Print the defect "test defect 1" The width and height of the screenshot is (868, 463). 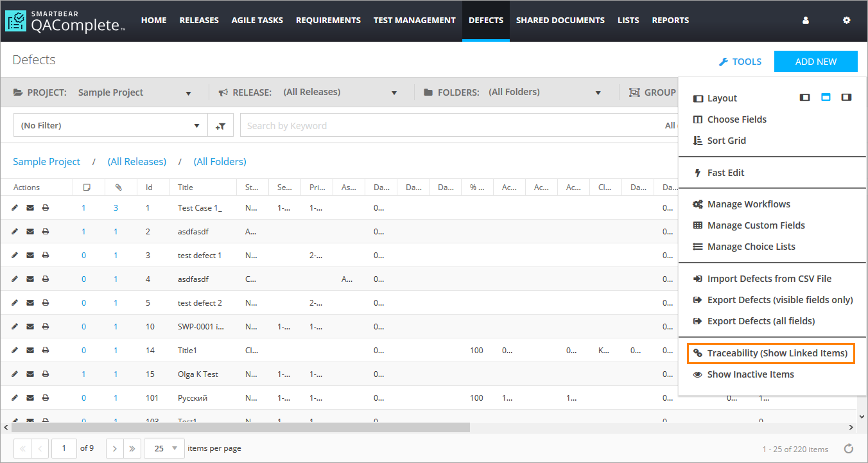coord(45,255)
